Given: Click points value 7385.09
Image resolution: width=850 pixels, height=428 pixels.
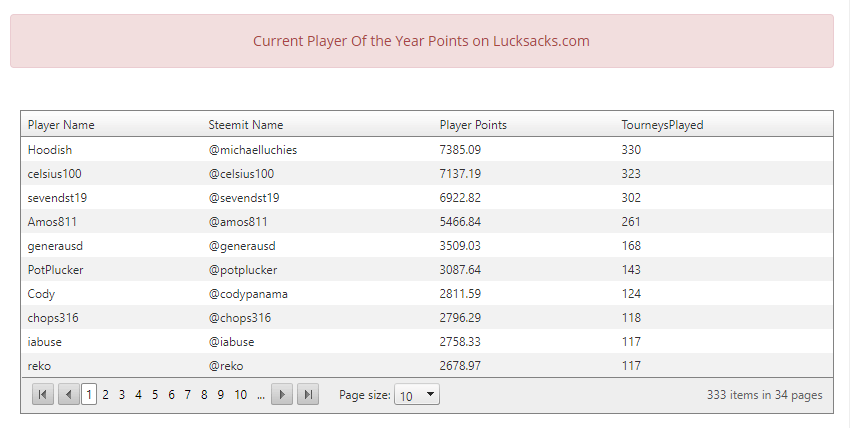Looking at the screenshot, I should [460, 150].
